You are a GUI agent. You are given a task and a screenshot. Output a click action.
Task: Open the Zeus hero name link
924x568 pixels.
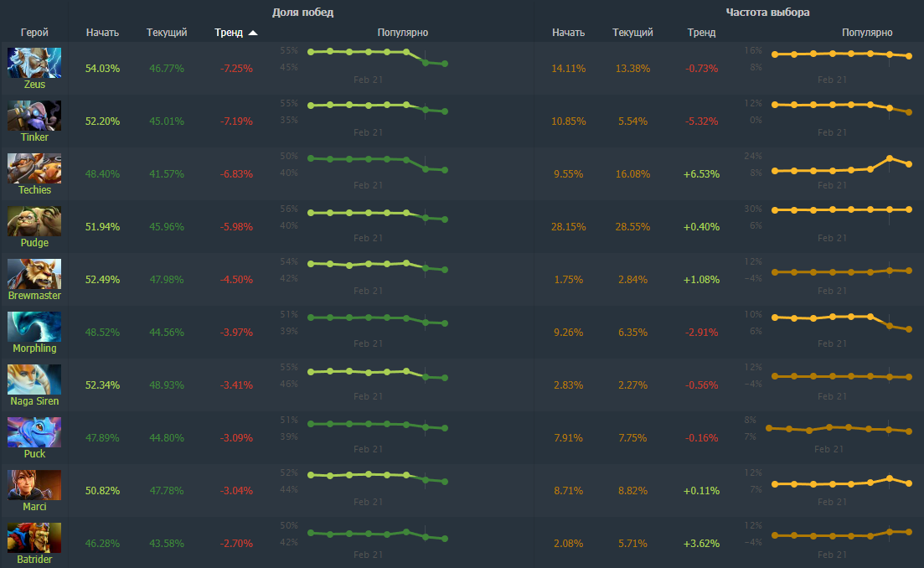tap(34, 85)
